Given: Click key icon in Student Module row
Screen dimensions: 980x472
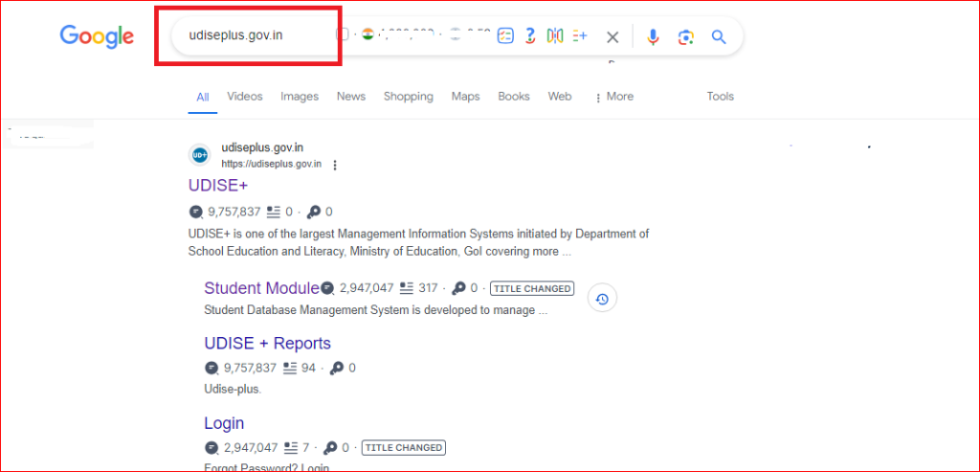Looking at the screenshot, I should click(x=460, y=288).
